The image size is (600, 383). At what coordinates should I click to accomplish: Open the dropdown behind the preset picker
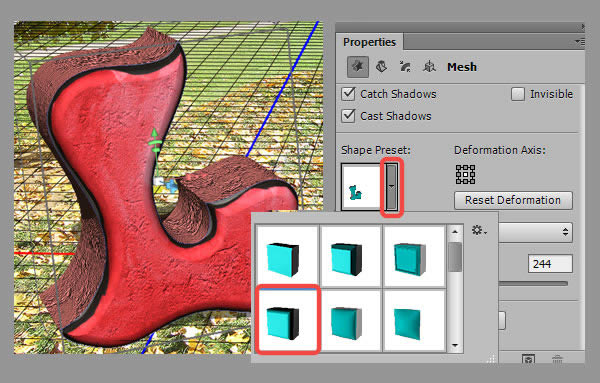point(536,232)
